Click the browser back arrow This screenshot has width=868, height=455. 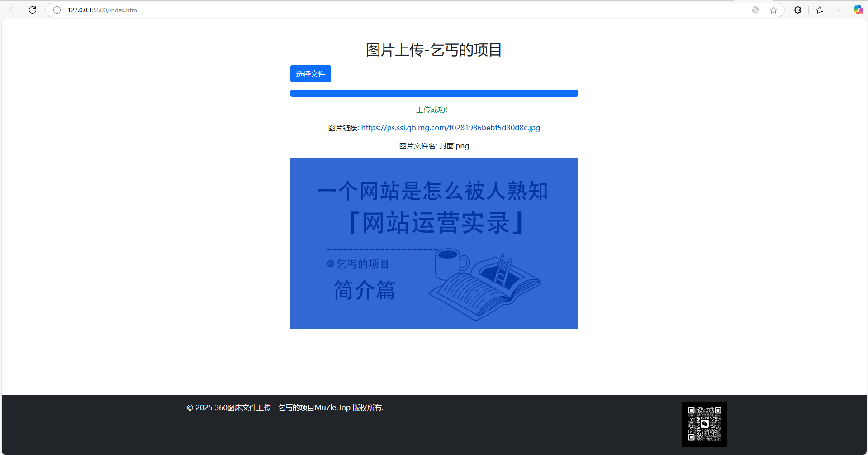tap(13, 10)
